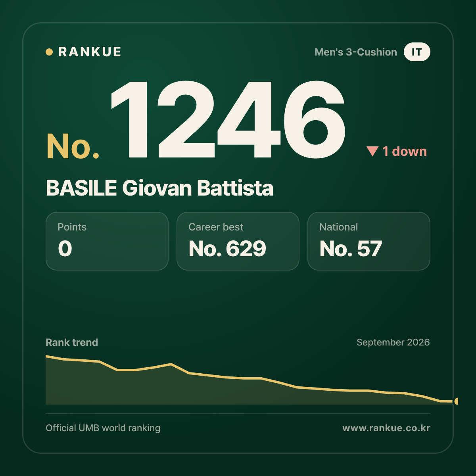Click the large rank number 1246
The image size is (476, 476).
click(x=228, y=120)
